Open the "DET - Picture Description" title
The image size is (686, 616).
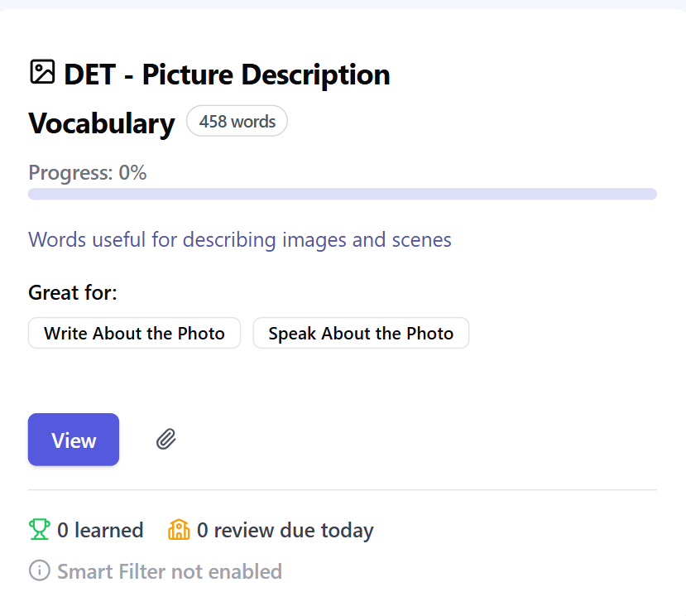227,75
